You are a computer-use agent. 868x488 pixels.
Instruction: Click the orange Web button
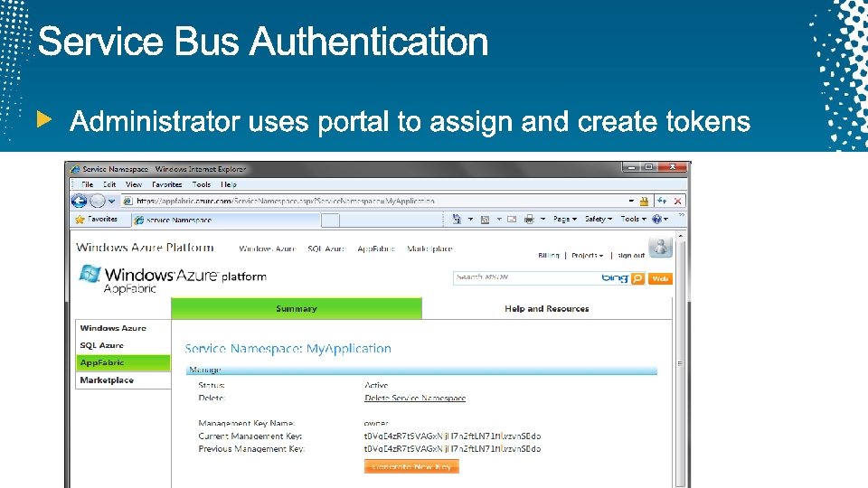tap(660, 279)
